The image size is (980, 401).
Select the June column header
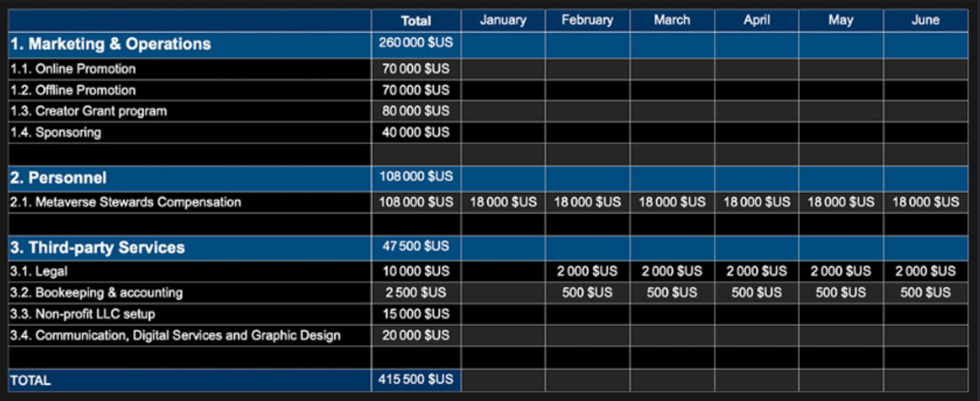click(x=925, y=20)
